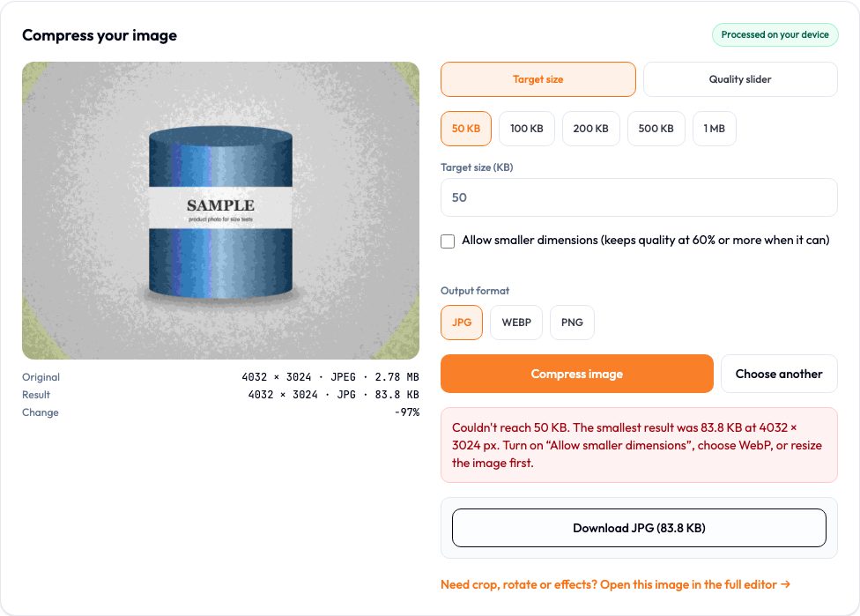
Task: Select the 1 MB preset
Action: pyautogui.click(x=714, y=129)
